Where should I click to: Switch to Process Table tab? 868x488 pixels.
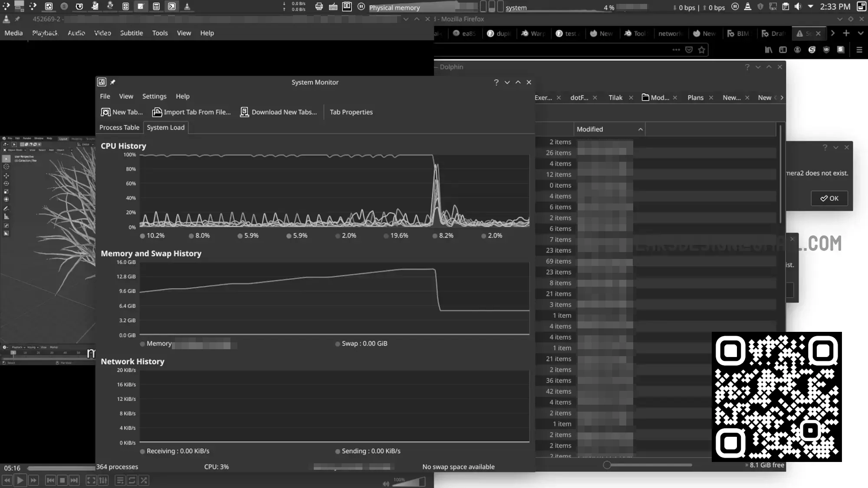(x=119, y=128)
